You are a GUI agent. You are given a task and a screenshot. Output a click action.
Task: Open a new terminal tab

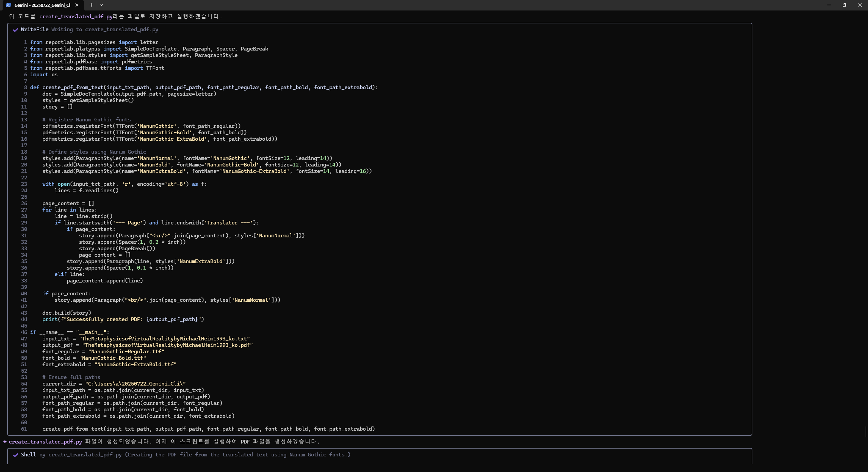point(91,5)
